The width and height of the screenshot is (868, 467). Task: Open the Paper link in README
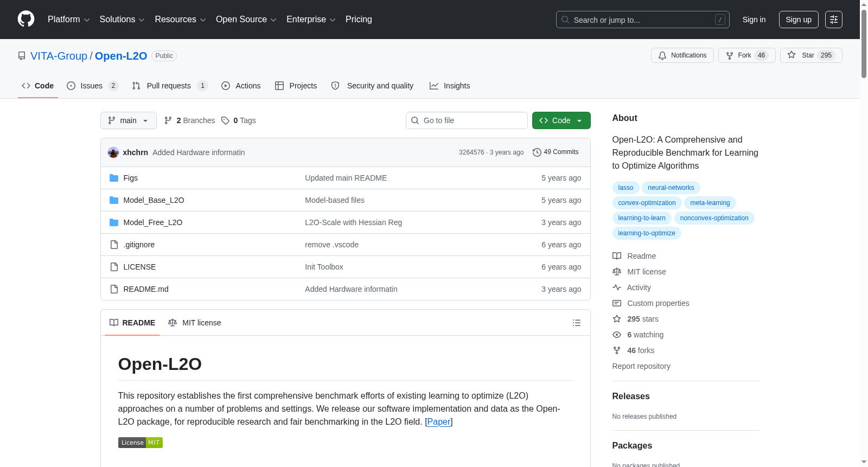pyautogui.click(x=439, y=421)
